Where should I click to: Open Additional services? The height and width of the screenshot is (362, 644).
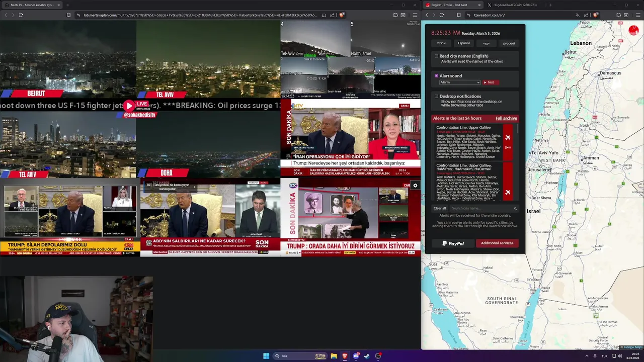(x=497, y=243)
